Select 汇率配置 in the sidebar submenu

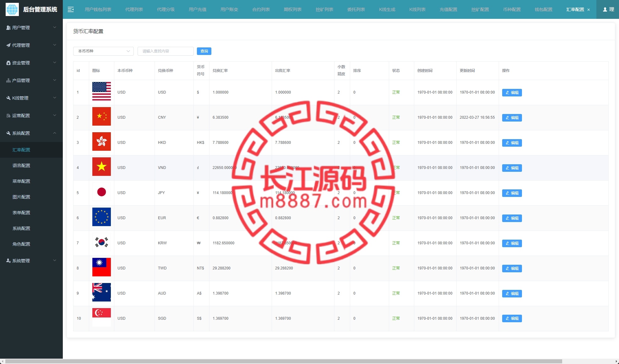pos(31,150)
